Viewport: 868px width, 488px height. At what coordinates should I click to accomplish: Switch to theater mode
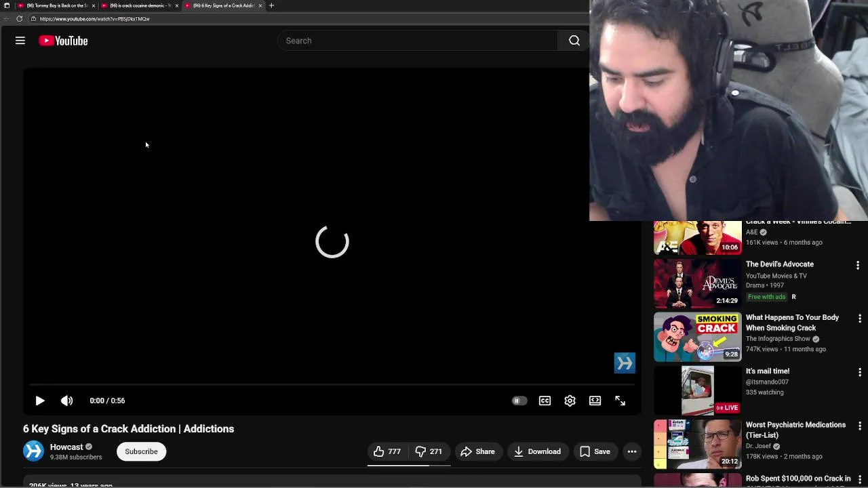[x=595, y=401]
